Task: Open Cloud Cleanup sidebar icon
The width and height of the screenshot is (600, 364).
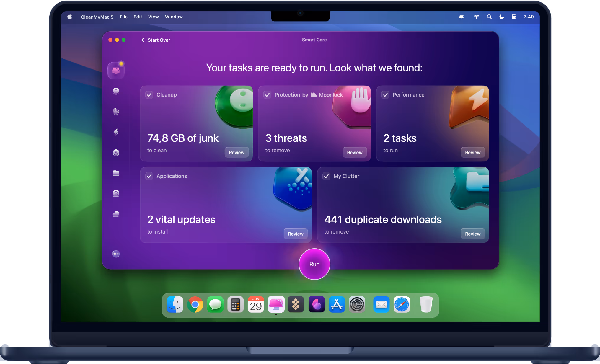Action: [116, 214]
